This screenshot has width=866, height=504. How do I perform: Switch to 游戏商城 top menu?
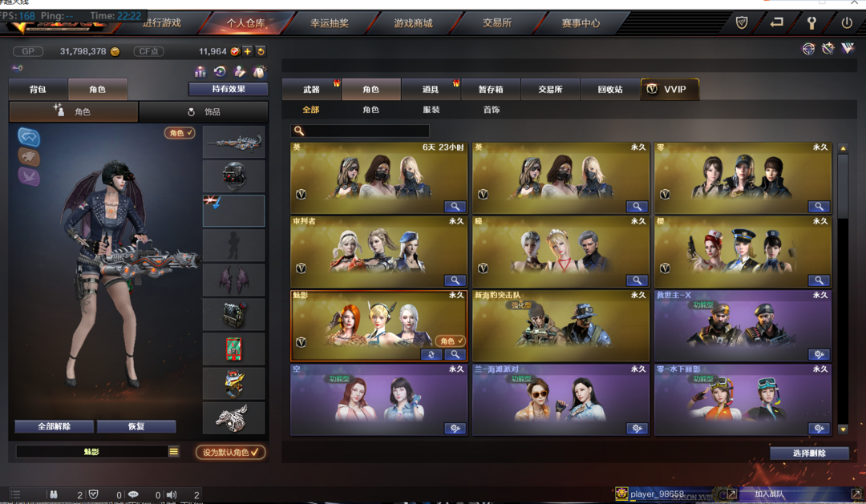pyautogui.click(x=413, y=23)
